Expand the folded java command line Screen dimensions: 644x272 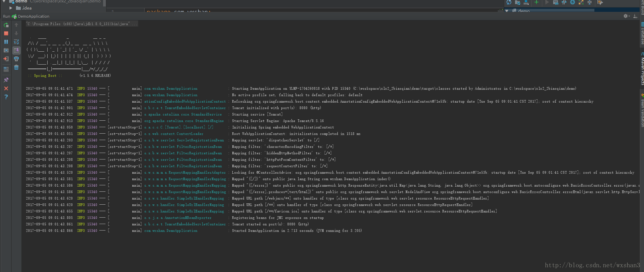(x=82, y=24)
